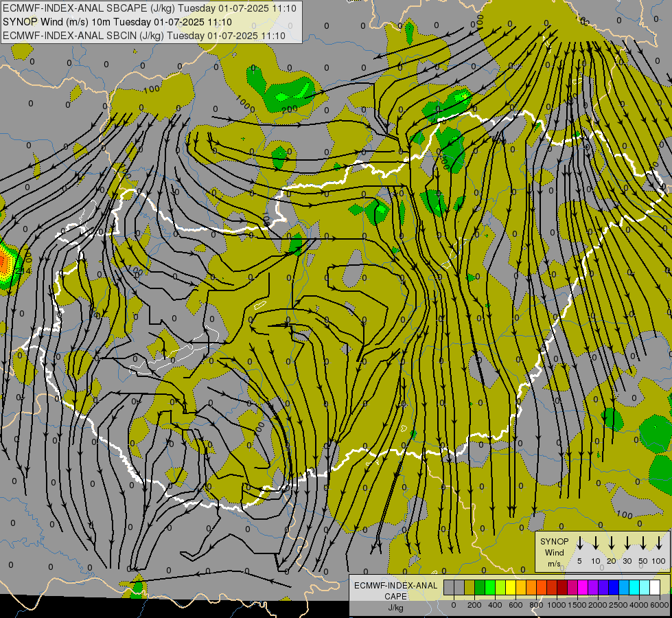Pick the white swatch ending CAPE legend
The height and width of the screenshot is (618, 672).
[655, 587]
